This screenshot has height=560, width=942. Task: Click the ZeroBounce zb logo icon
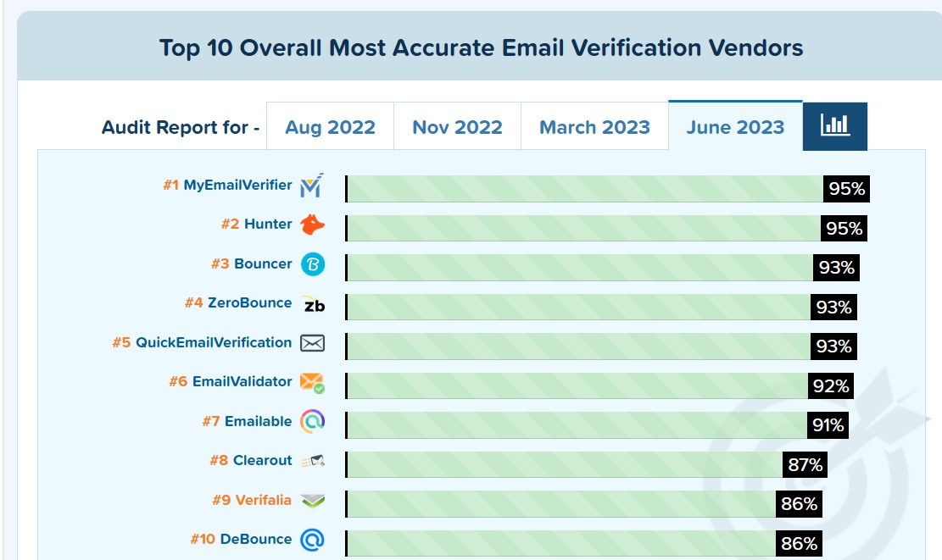point(313,304)
